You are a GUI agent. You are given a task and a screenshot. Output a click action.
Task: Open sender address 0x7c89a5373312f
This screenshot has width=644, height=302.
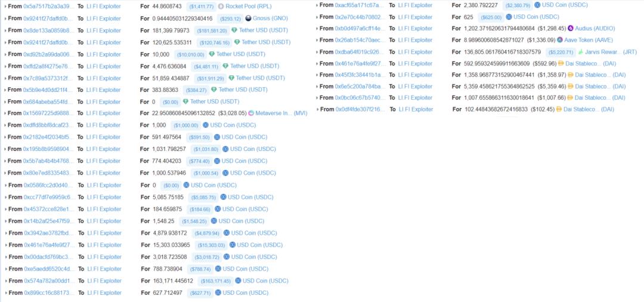[x=48, y=78]
